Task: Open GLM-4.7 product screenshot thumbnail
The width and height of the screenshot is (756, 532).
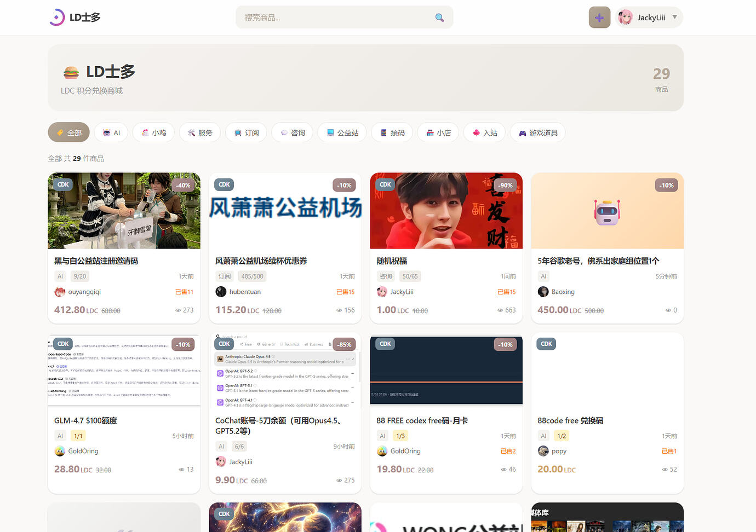Action: tap(124, 370)
